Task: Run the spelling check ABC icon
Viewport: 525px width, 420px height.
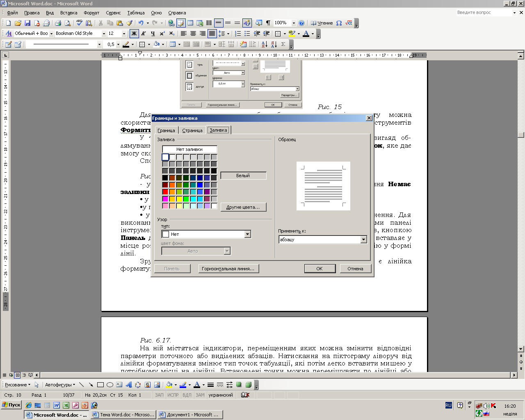Action: (x=80, y=23)
